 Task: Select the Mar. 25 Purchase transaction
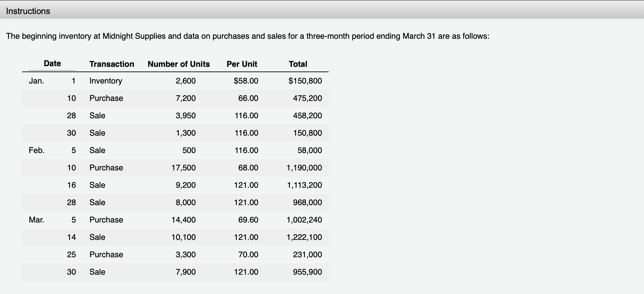click(x=106, y=255)
